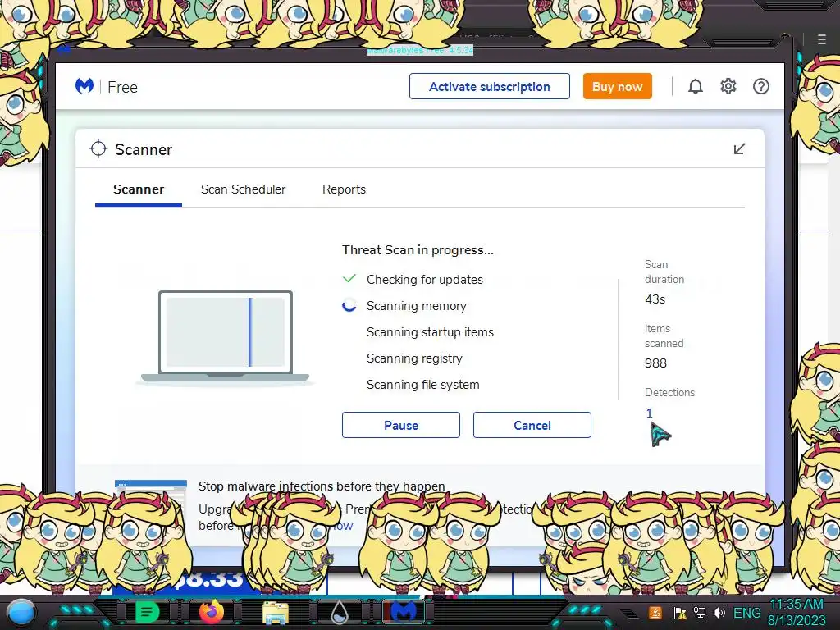The width and height of the screenshot is (840, 630).
Task: Click the orange tray icon
Action: [x=655, y=612]
